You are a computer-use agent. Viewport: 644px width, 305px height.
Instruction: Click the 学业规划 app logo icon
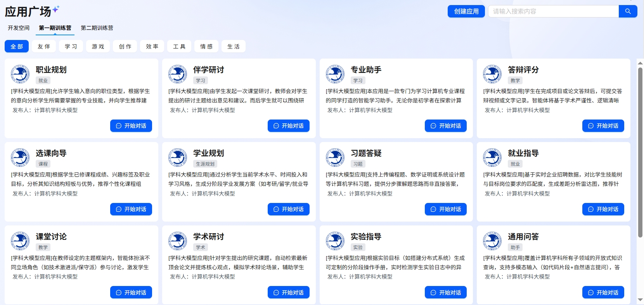tap(178, 158)
